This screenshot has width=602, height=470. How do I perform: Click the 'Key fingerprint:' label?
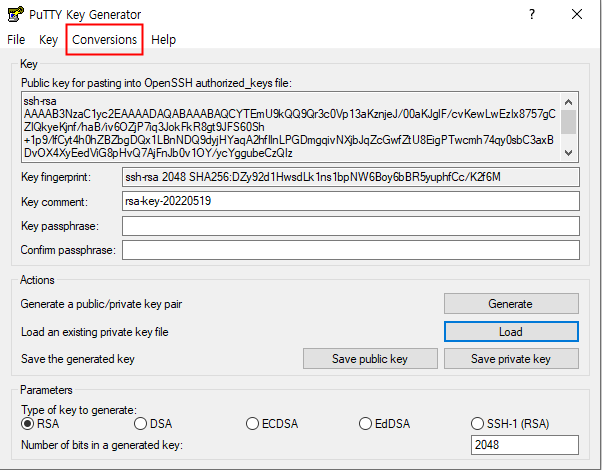[56, 177]
